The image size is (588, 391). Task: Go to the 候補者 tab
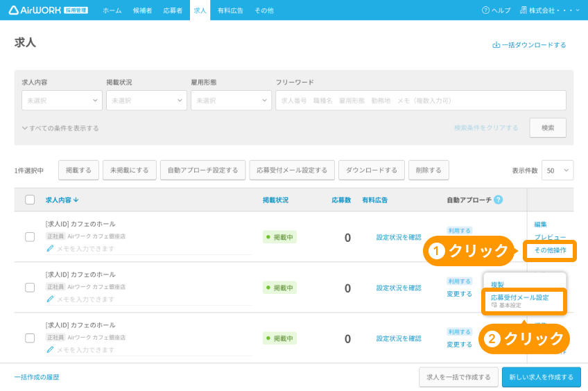(143, 10)
